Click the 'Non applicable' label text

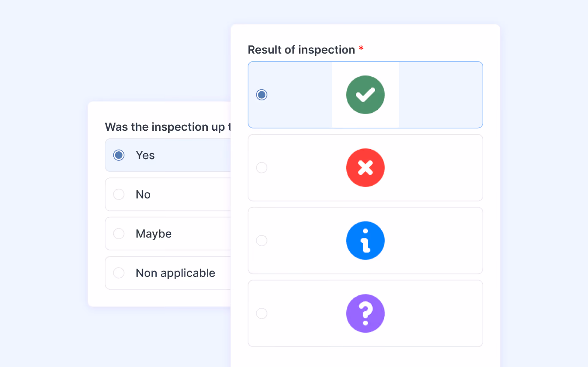point(176,273)
